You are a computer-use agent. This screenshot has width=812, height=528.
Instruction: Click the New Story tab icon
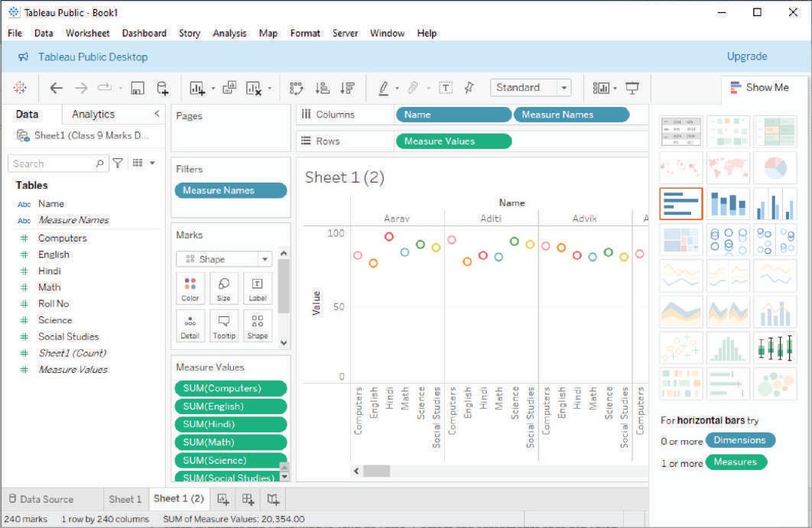274,499
